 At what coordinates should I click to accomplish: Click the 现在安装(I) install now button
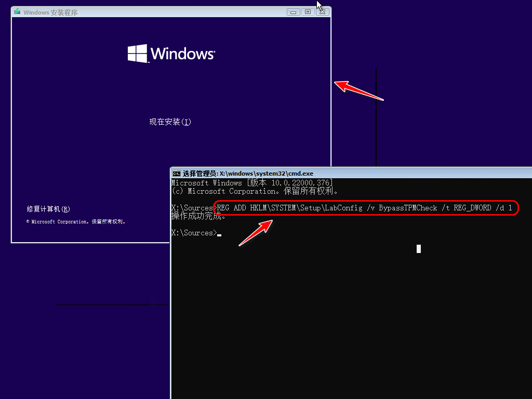pyautogui.click(x=170, y=122)
